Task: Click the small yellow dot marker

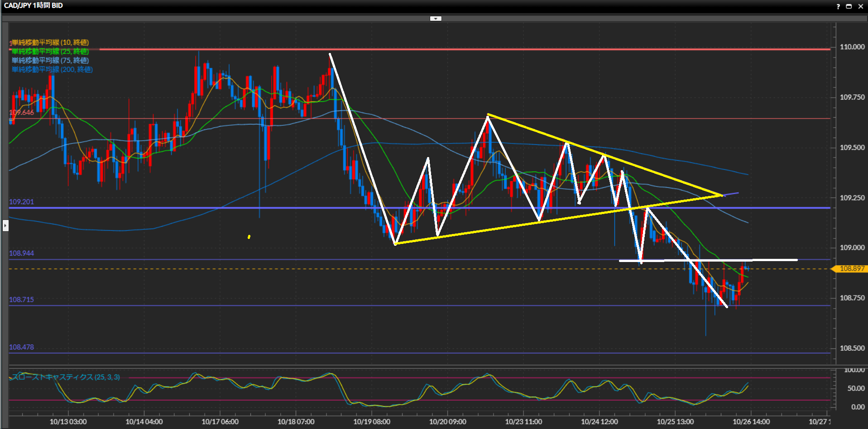Action: 249,237
